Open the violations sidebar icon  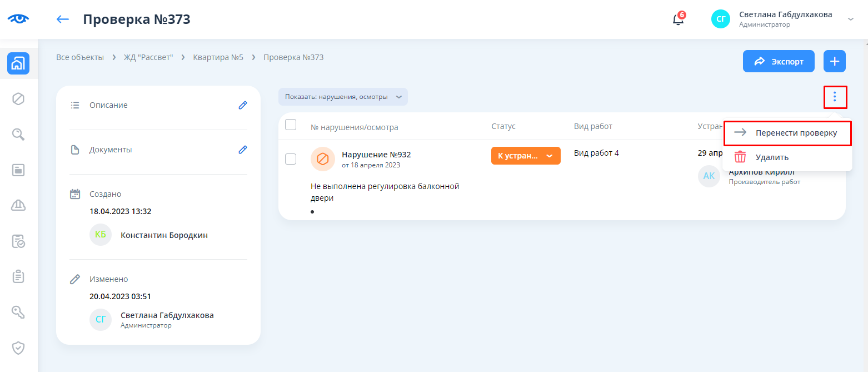click(18, 99)
